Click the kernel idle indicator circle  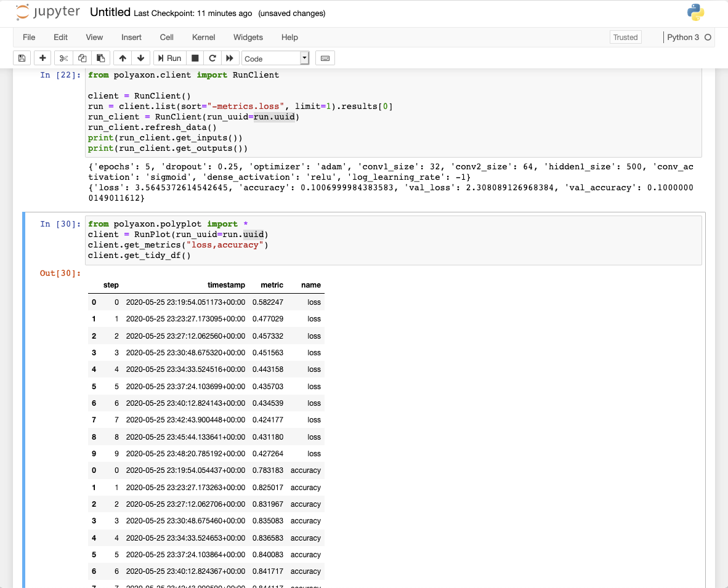708,37
